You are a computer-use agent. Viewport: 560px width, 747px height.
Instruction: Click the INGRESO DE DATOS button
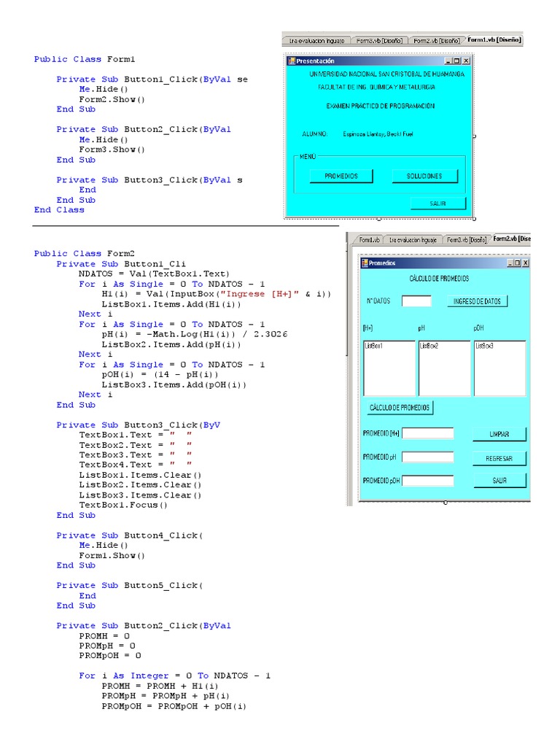477,301
